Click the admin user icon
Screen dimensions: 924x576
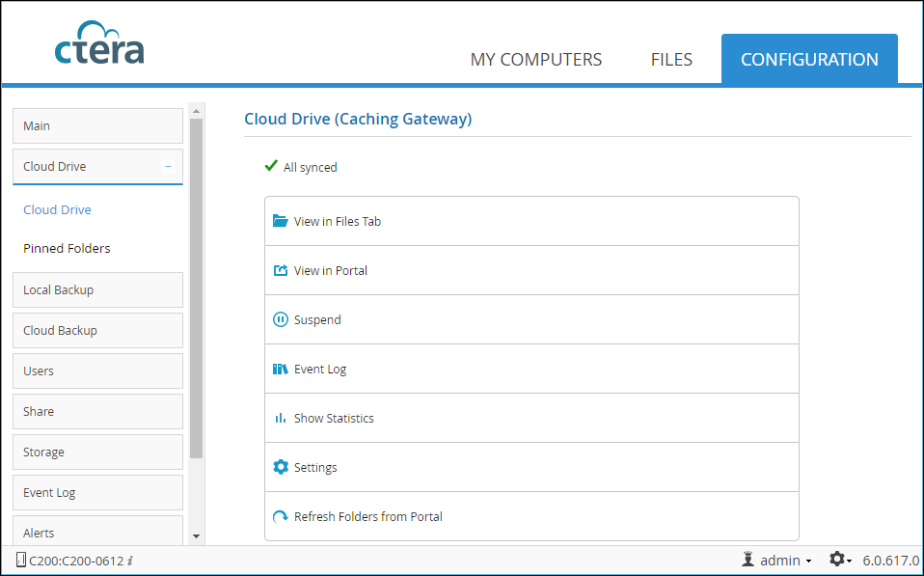point(747,559)
